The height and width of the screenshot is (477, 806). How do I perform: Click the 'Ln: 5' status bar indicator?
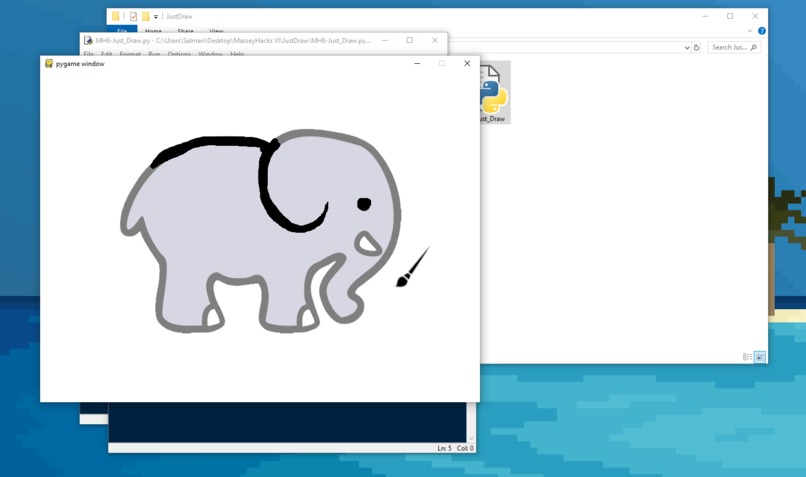click(445, 448)
